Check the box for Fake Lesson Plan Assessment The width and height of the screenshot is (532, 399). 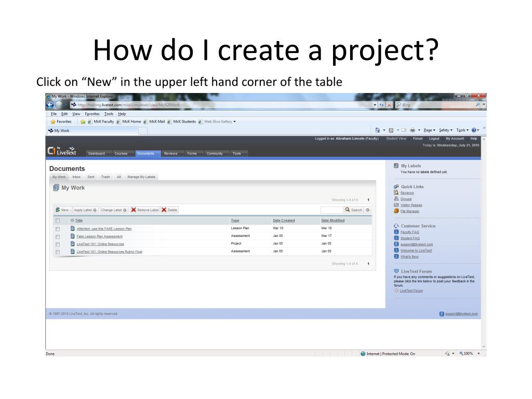pyautogui.click(x=58, y=237)
